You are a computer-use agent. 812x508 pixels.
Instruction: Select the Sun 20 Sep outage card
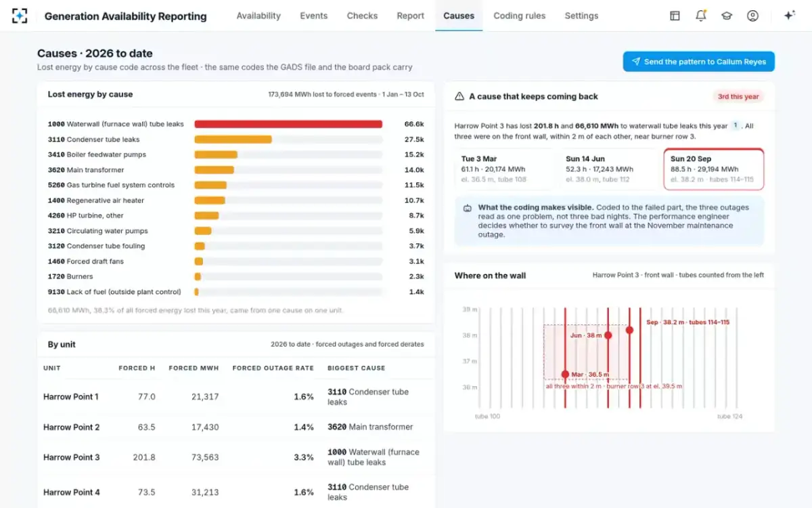pos(714,169)
